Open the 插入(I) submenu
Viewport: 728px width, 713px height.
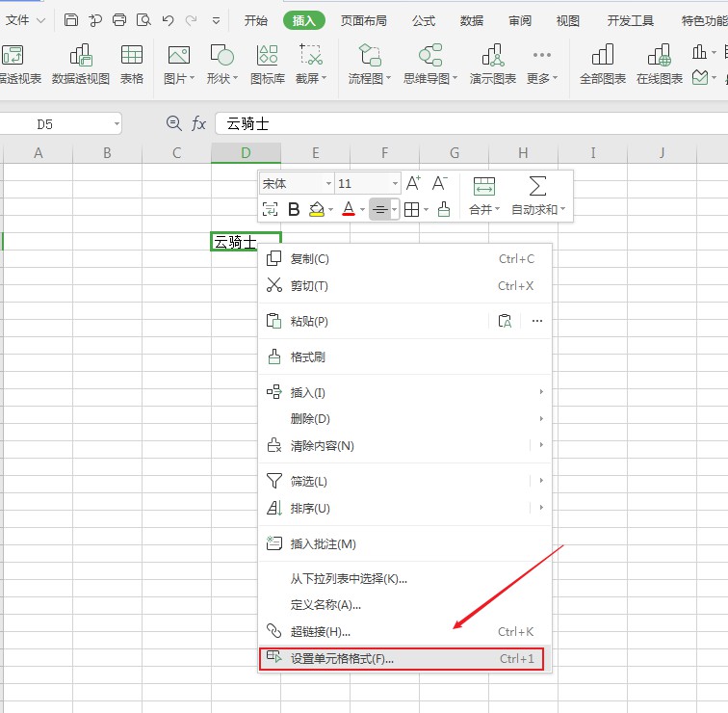pyautogui.click(x=404, y=392)
